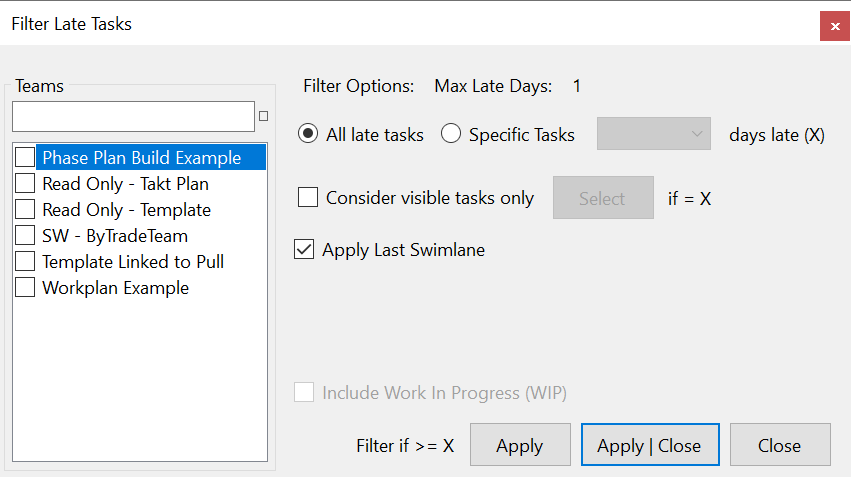The width and height of the screenshot is (851, 477).
Task: Click the Close button at bottom
Action: [x=780, y=445]
